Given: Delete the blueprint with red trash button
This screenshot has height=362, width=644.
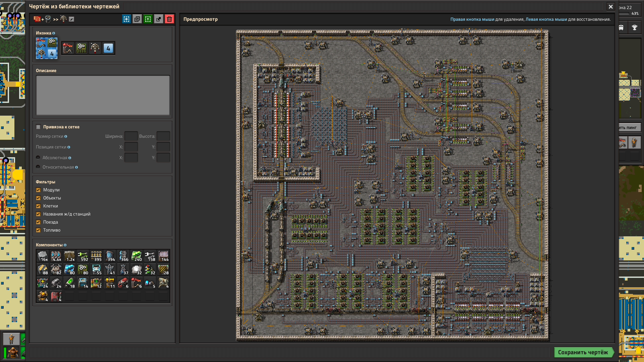Looking at the screenshot, I should tap(169, 19).
